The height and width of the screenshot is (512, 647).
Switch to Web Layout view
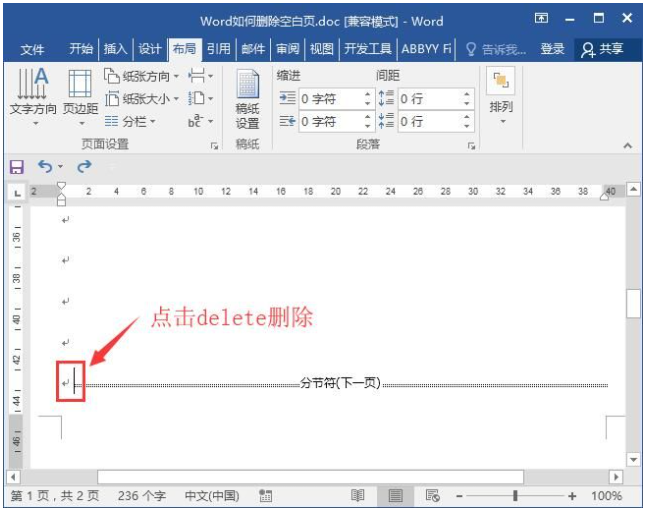[x=432, y=496]
